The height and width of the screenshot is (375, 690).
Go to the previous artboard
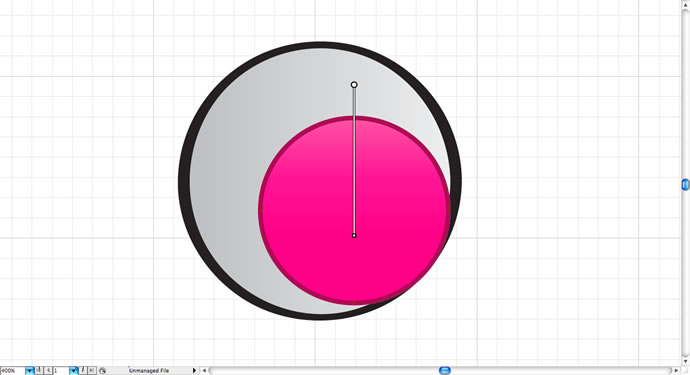point(48,371)
